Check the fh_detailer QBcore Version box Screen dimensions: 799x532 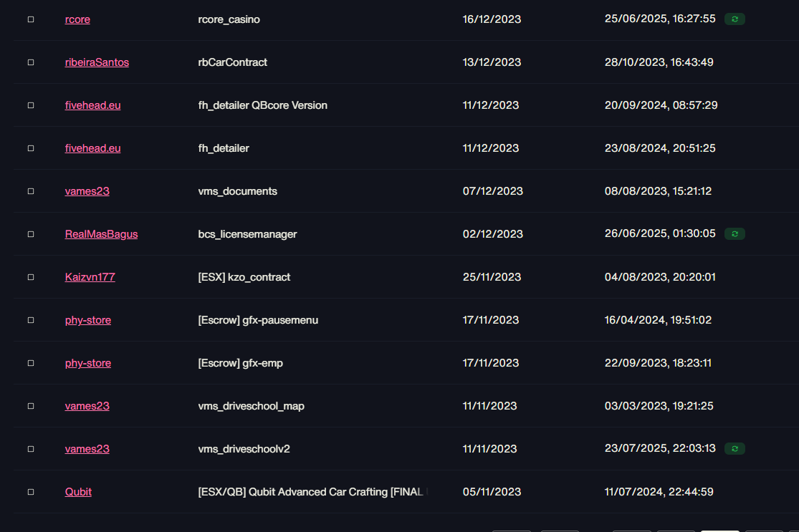[31, 105]
